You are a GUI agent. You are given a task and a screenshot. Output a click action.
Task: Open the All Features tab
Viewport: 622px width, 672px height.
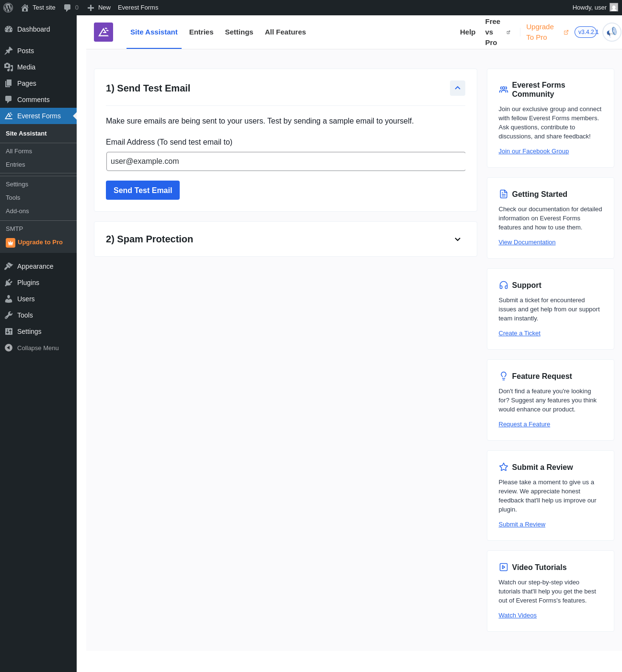pos(286,32)
